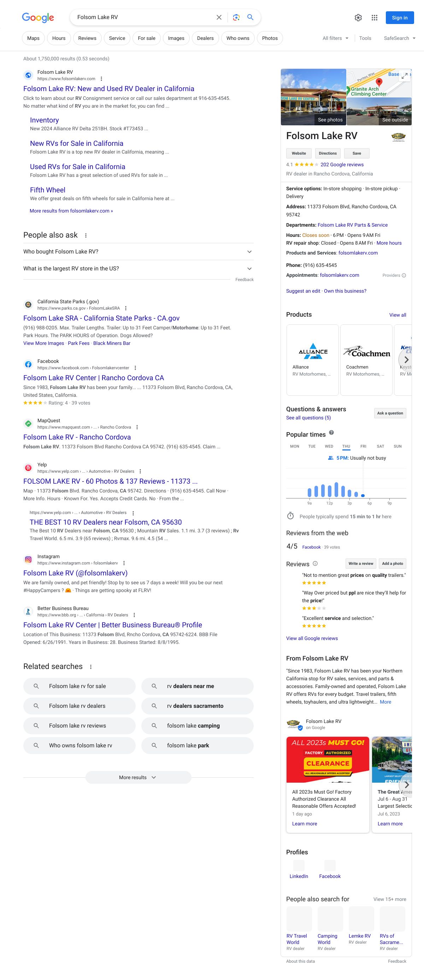Click the See photos thumbnail
Screen dimensions: 424x980
click(313, 97)
